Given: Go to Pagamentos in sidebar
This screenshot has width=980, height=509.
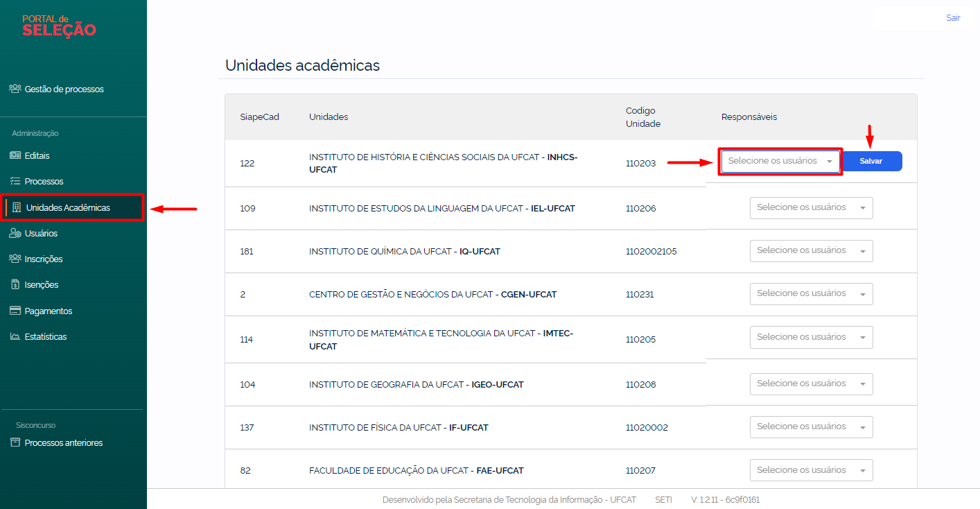Looking at the screenshot, I should click(49, 311).
